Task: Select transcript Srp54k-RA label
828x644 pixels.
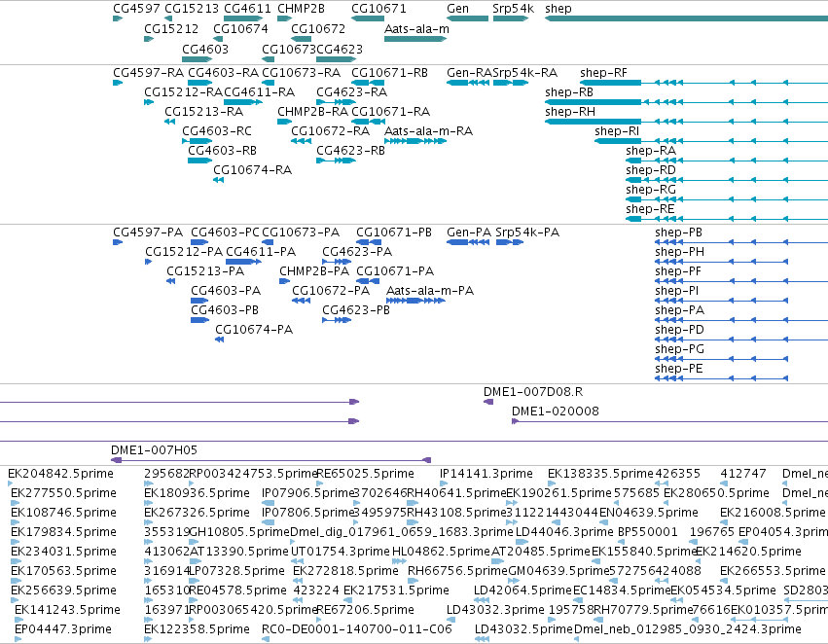Action: click(525, 72)
